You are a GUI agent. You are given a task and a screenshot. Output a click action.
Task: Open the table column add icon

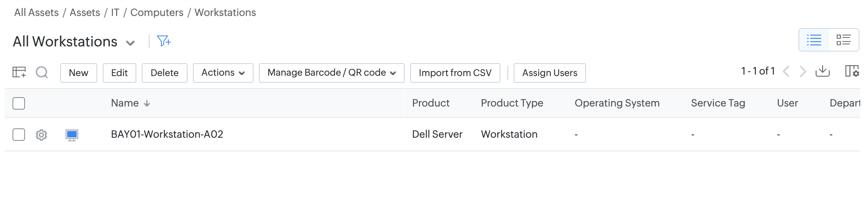tap(19, 72)
